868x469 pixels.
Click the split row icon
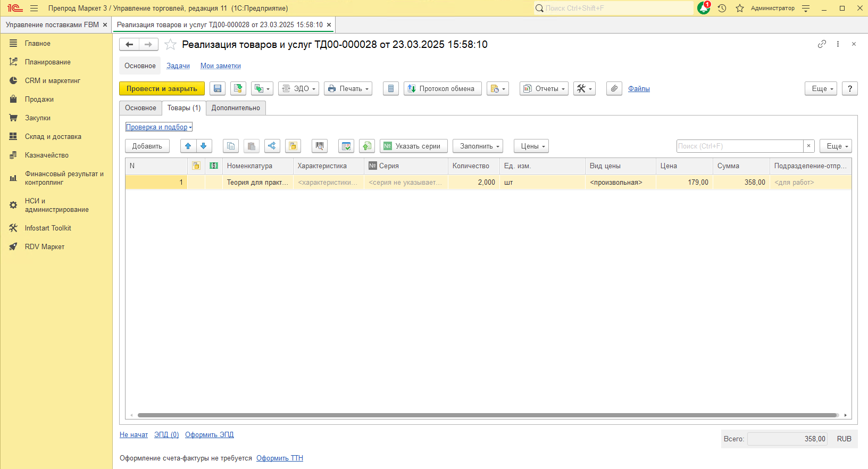[x=272, y=146]
